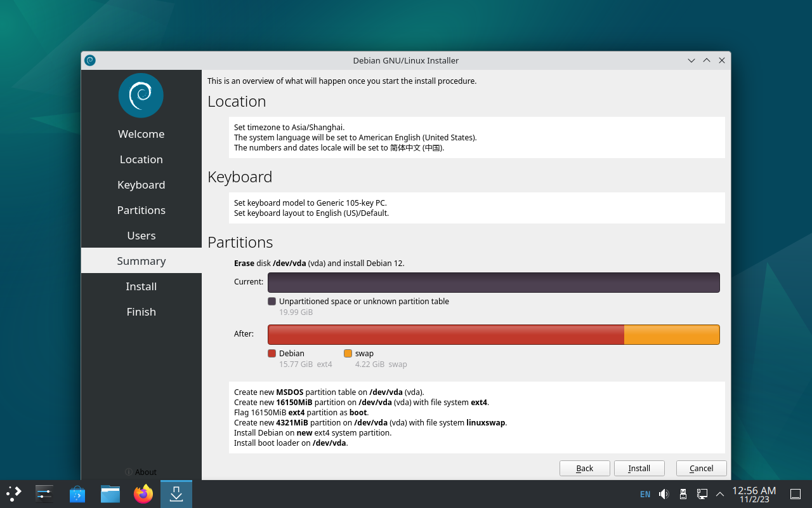This screenshot has width=812, height=508.
Task: Open Dolphin file manager in taskbar
Action: (110, 493)
